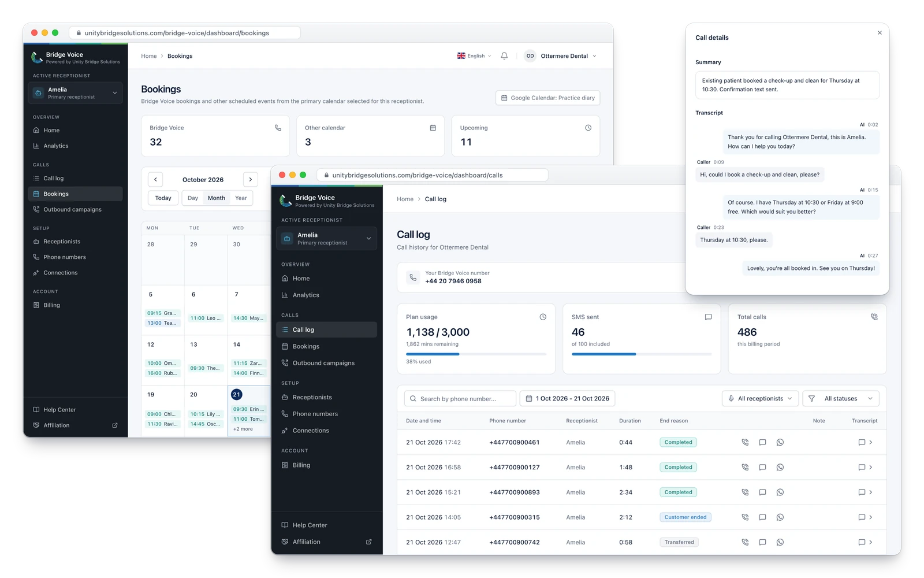Switch calendar to the Year view
924x578 pixels.
click(241, 198)
